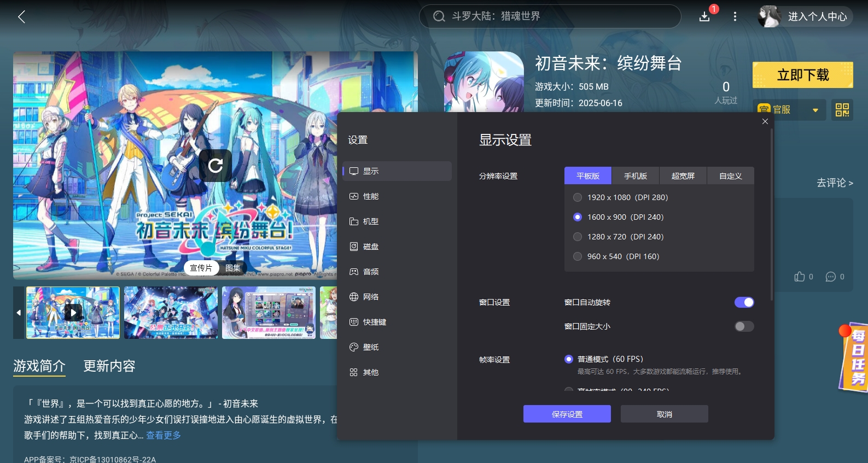Click the 取消 cancel button
The height and width of the screenshot is (463, 868).
point(665,414)
